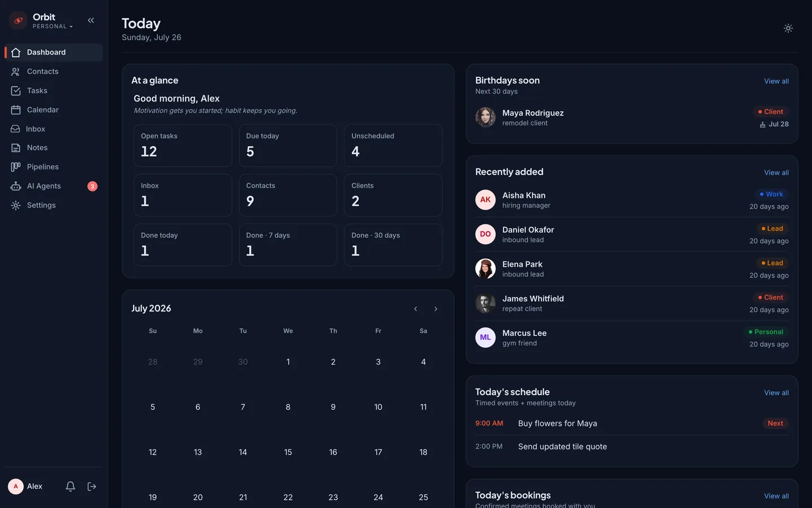
Task: Collapse the sidebar with double chevron
Action: coord(91,20)
